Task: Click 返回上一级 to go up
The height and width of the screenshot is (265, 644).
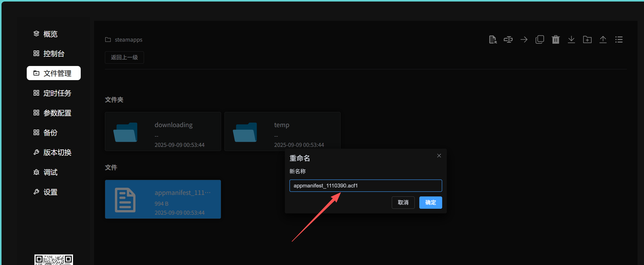Action: (x=124, y=57)
